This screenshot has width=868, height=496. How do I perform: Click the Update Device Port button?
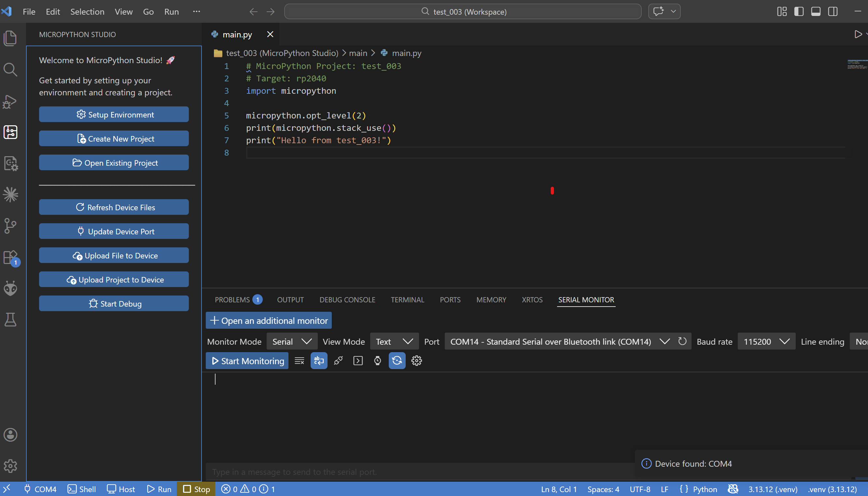tap(114, 231)
